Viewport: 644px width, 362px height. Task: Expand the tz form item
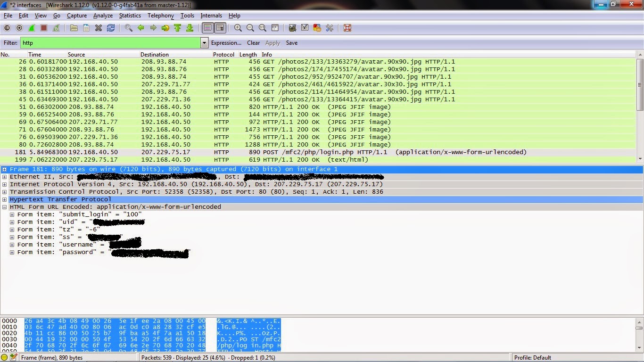(12, 230)
